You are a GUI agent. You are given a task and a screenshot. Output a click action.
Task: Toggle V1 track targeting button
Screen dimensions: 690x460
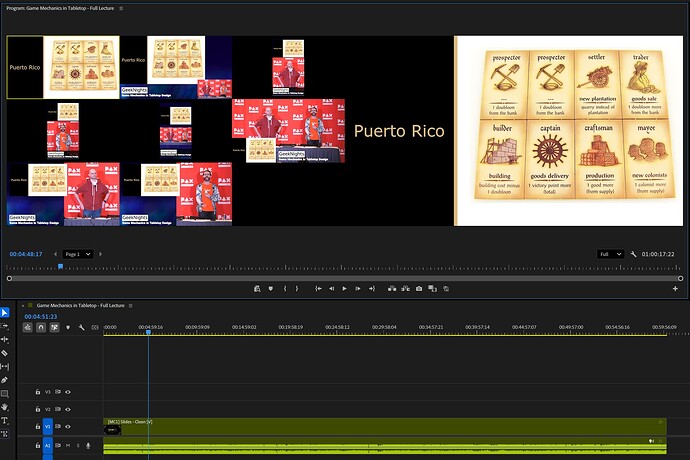pos(48,427)
